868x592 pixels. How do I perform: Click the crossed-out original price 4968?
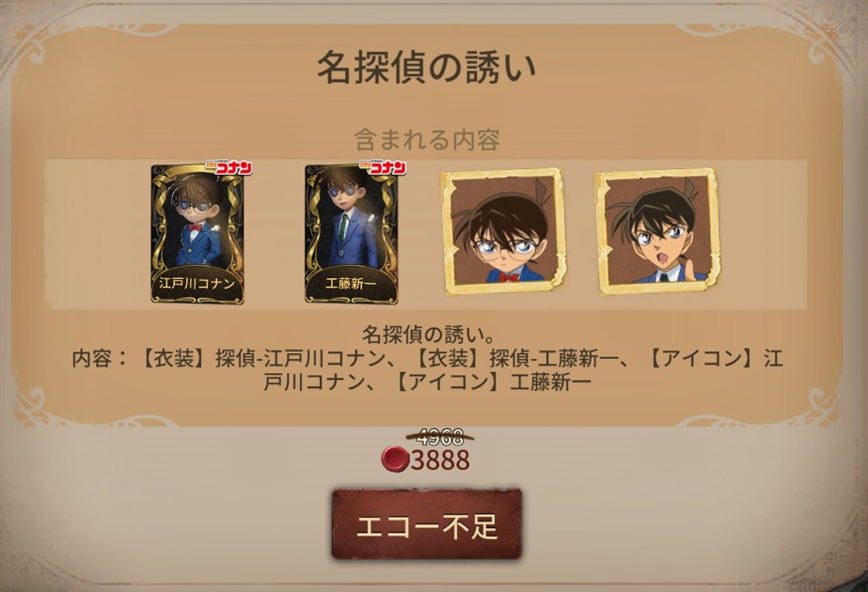pos(440,437)
